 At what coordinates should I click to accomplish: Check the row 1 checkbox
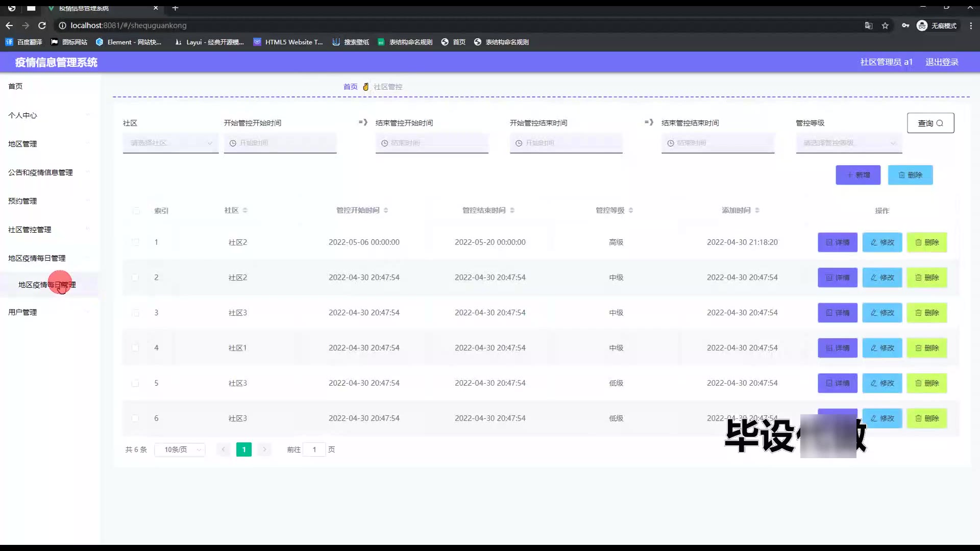[135, 242]
